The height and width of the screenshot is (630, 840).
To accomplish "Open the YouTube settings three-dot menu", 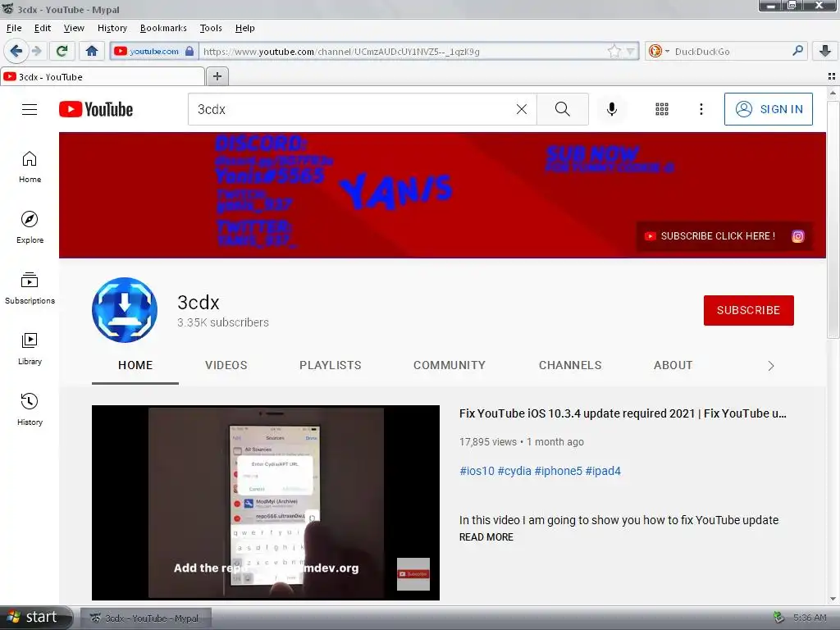I will coord(701,109).
